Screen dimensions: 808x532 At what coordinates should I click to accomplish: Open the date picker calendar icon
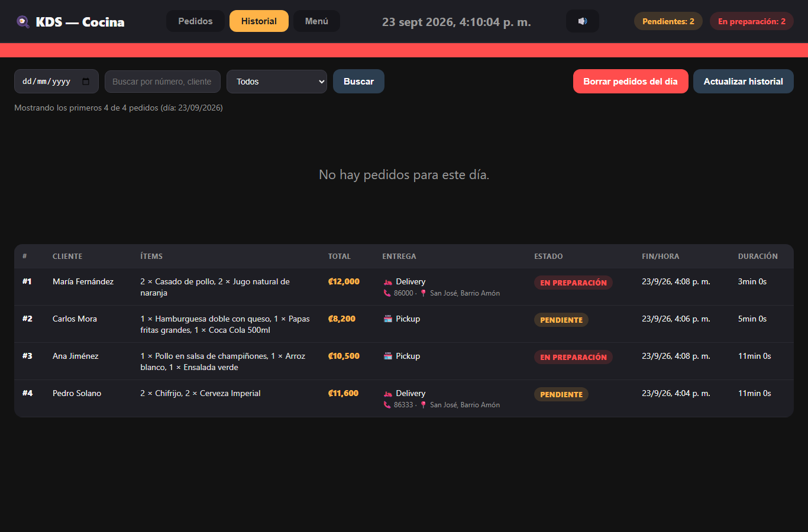click(x=86, y=82)
